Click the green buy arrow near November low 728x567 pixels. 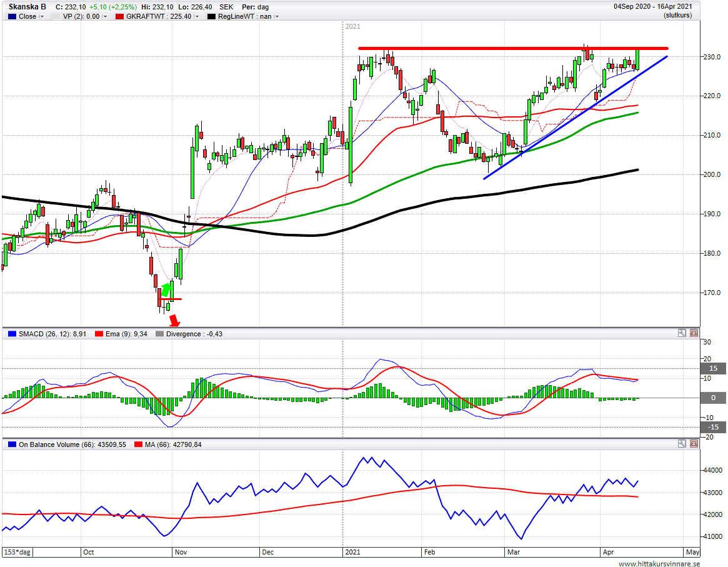point(166,290)
